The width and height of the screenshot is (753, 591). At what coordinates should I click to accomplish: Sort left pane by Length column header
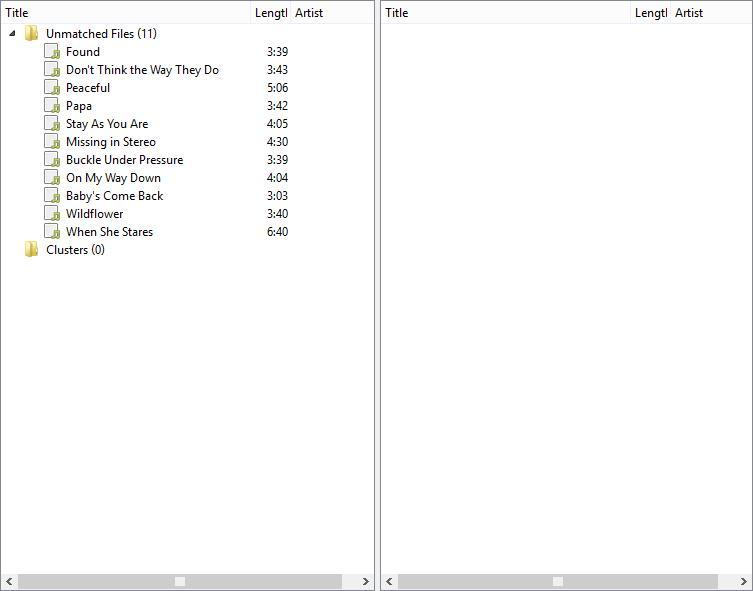tap(271, 12)
